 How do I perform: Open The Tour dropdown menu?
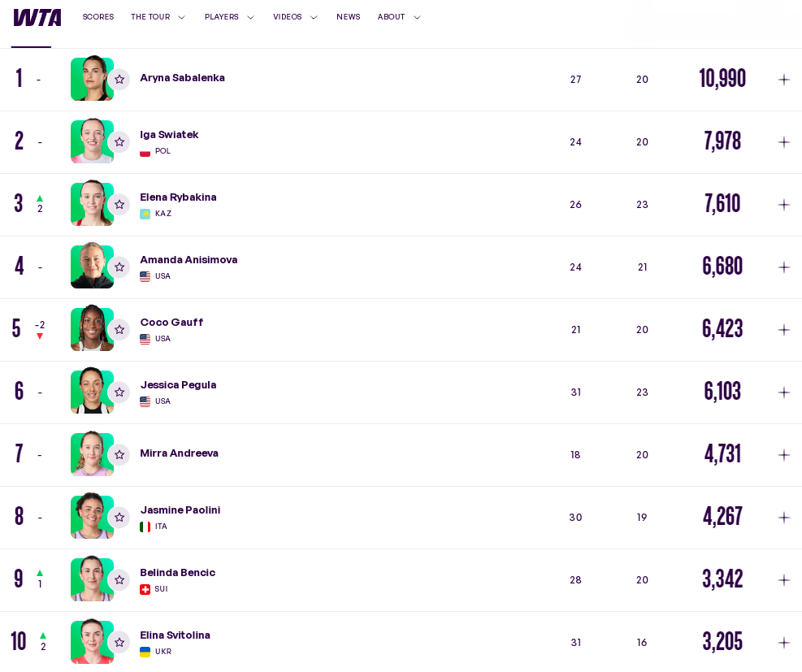coord(158,17)
